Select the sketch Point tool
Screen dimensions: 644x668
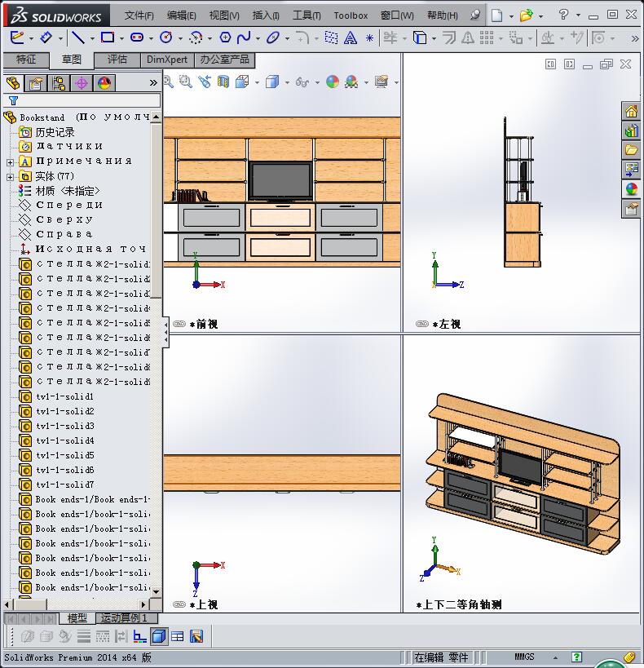[370, 38]
